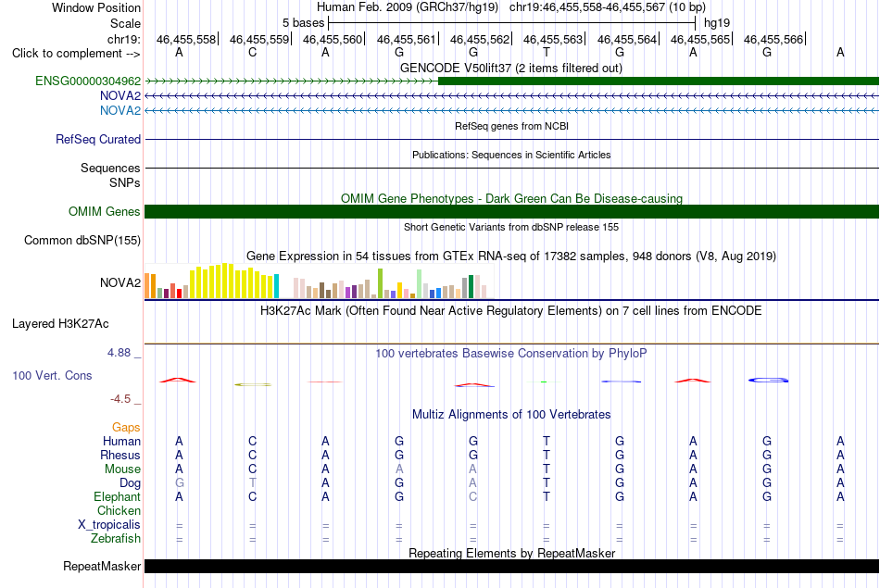Screen dimensions: 880x588
Task: Open the ENSG00000304962 gene label
Action: [x=88, y=81]
